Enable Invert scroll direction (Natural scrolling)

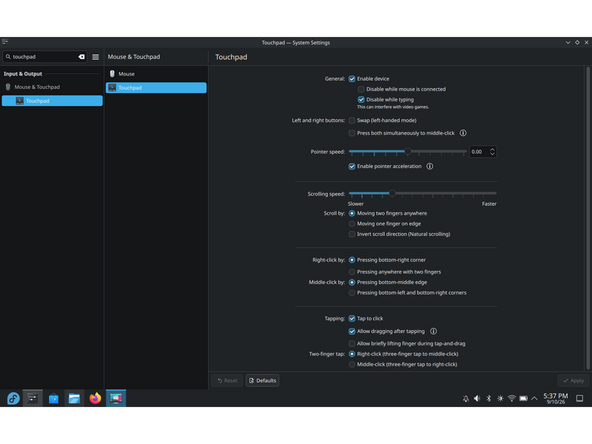[x=352, y=234]
